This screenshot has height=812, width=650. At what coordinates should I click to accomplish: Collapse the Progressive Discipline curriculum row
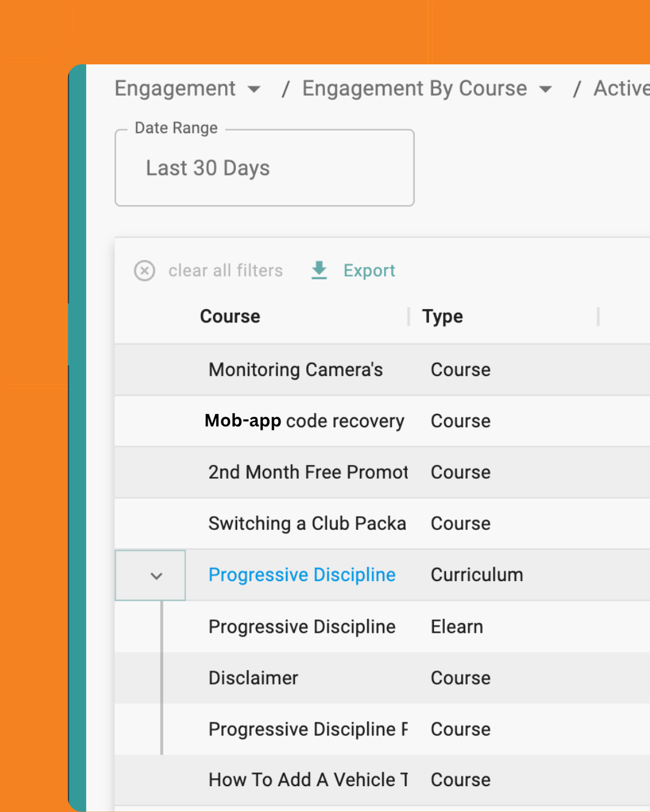pyautogui.click(x=156, y=576)
